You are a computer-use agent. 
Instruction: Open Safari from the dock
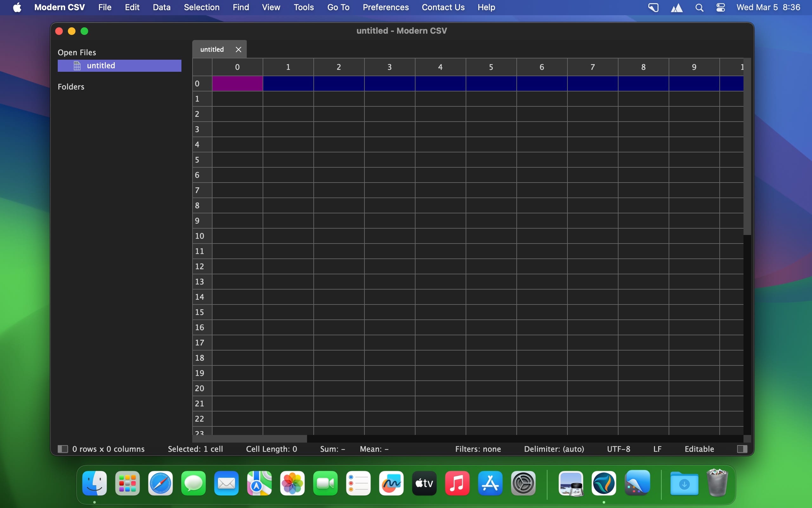pos(160,483)
